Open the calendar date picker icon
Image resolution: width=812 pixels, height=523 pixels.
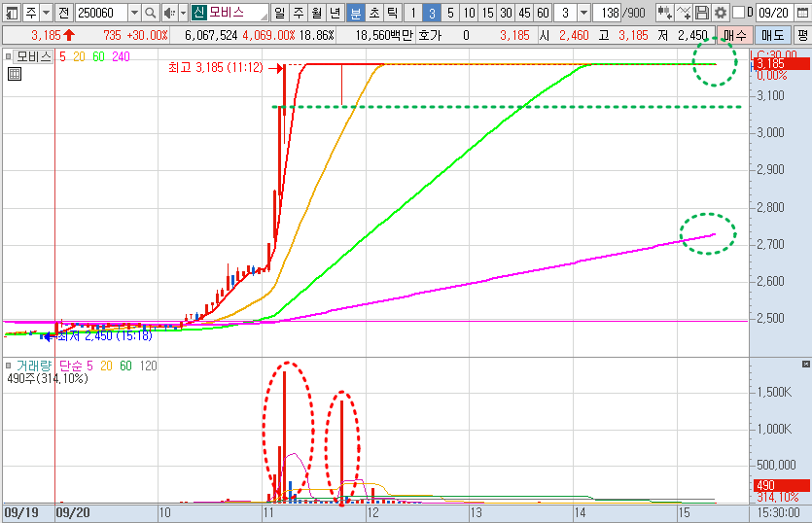click(802, 13)
